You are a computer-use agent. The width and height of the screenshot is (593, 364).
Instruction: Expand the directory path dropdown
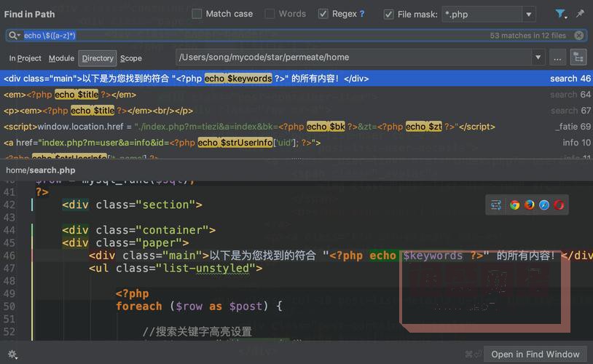[538, 58]
